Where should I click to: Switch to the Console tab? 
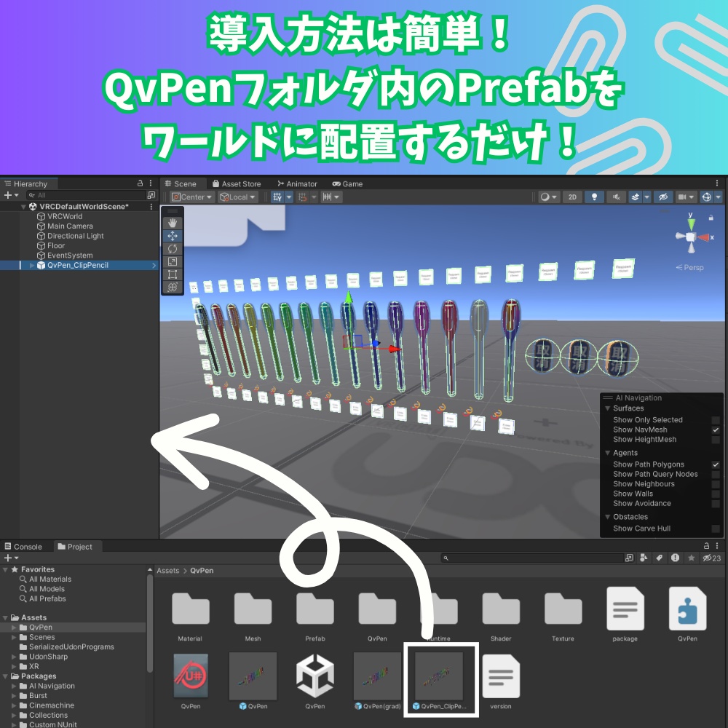[25, 546]
